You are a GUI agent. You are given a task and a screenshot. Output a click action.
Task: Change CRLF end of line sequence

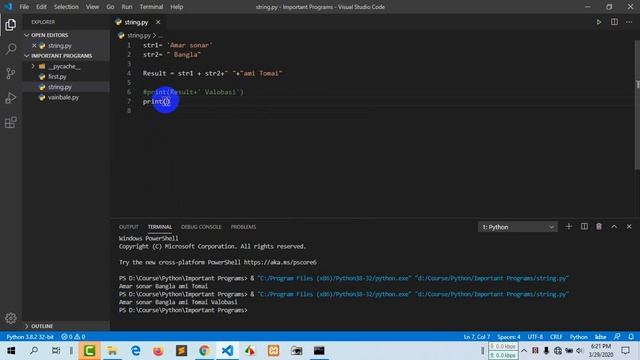click(556, 337)
